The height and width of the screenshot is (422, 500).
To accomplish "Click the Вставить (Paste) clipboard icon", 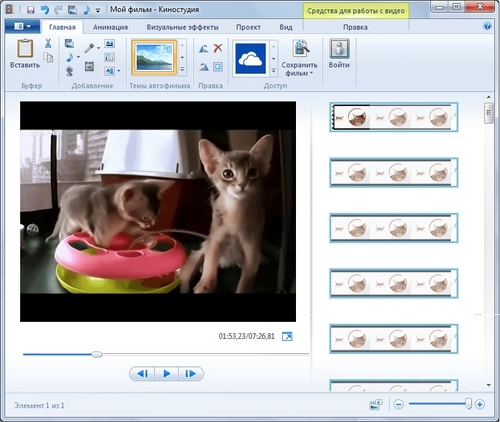I will tap(25, 49).
